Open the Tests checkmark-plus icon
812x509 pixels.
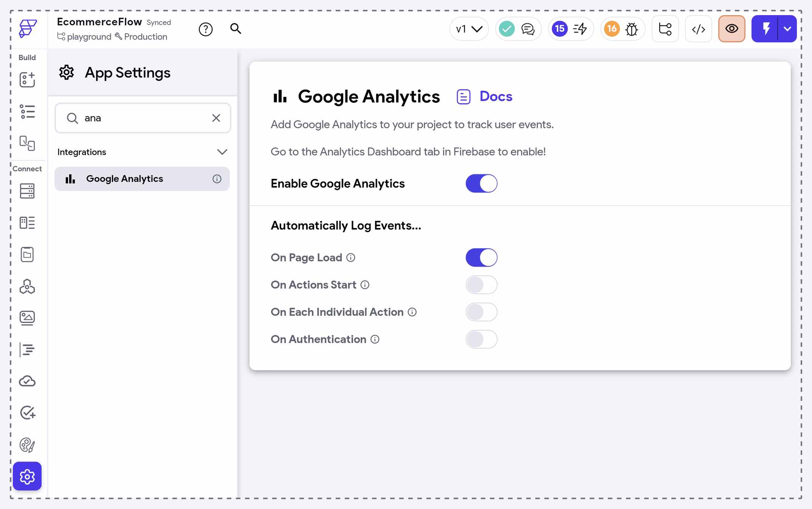tap(28, 413)
